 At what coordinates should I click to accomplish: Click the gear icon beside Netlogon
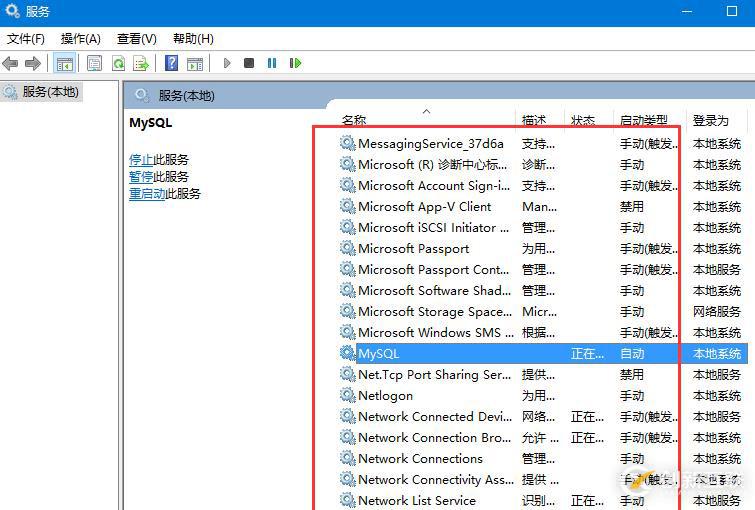347,395
